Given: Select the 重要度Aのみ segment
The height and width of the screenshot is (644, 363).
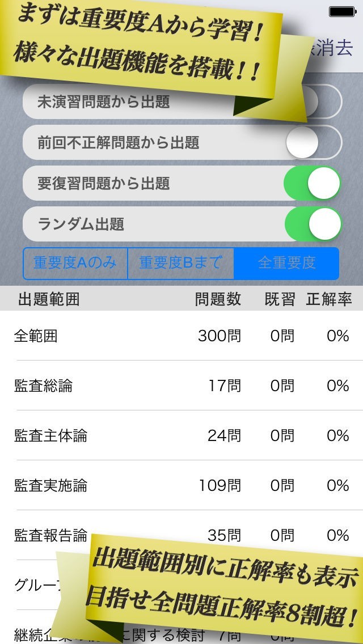Looking at the screenshot, I should tap(75, 263).
